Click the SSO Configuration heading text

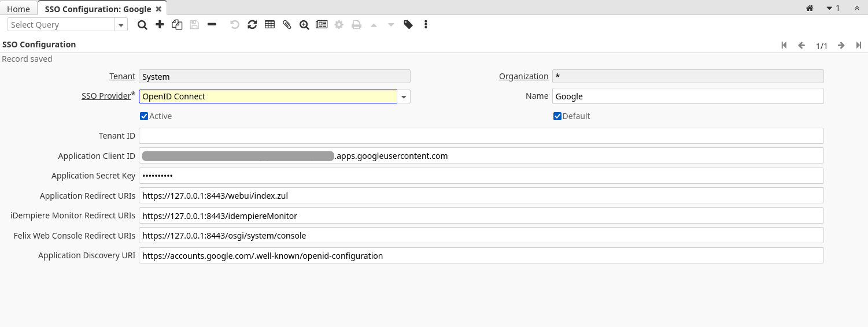(x=39, y=44)
